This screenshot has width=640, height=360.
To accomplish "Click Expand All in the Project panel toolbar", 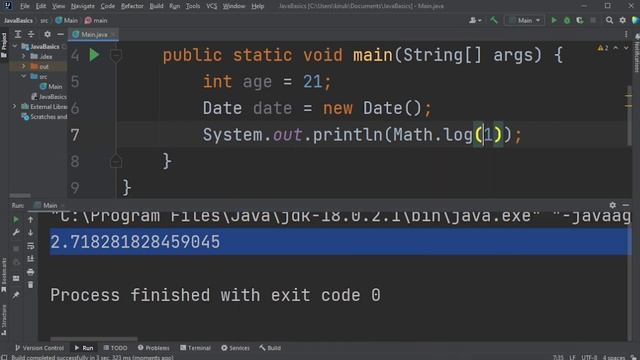I will [18, 34].
